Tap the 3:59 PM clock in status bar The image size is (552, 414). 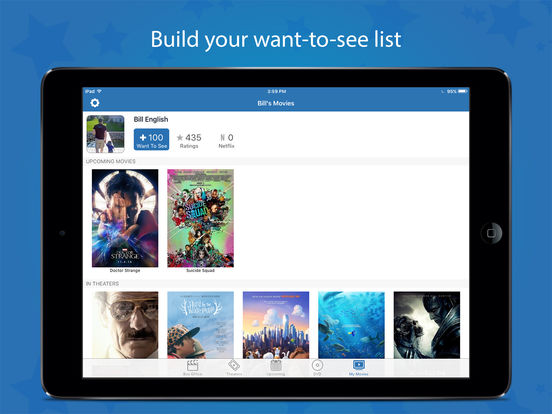click(x=276, y=91)
